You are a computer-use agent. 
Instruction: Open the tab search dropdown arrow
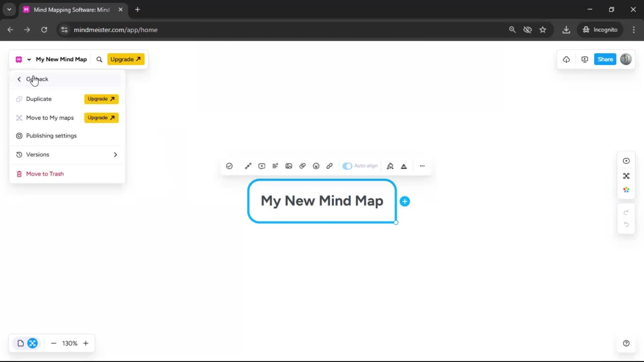[x=9, y=10]
